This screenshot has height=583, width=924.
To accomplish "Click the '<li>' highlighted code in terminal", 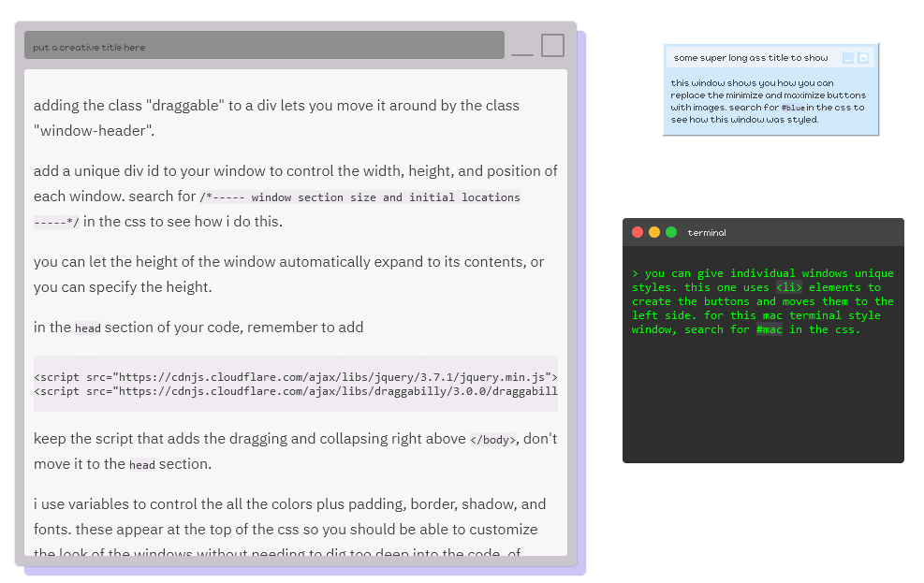I will (x=788, y=287).
